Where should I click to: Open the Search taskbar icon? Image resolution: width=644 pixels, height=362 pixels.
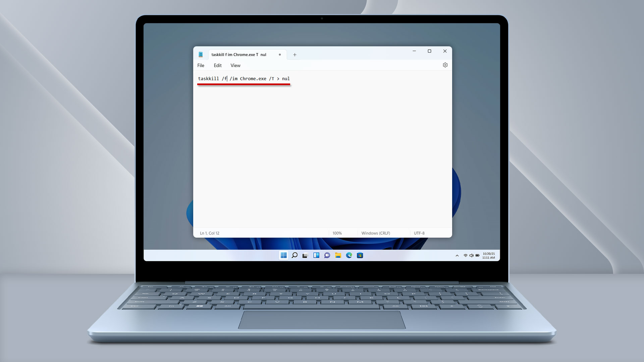(x=294, y=255)
